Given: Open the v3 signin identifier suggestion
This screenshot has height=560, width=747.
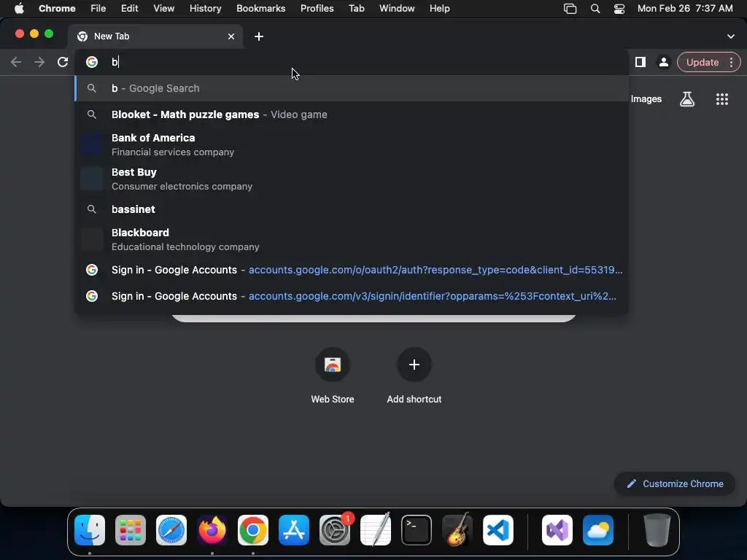Looking at the screenshot, I should point(352,296).
